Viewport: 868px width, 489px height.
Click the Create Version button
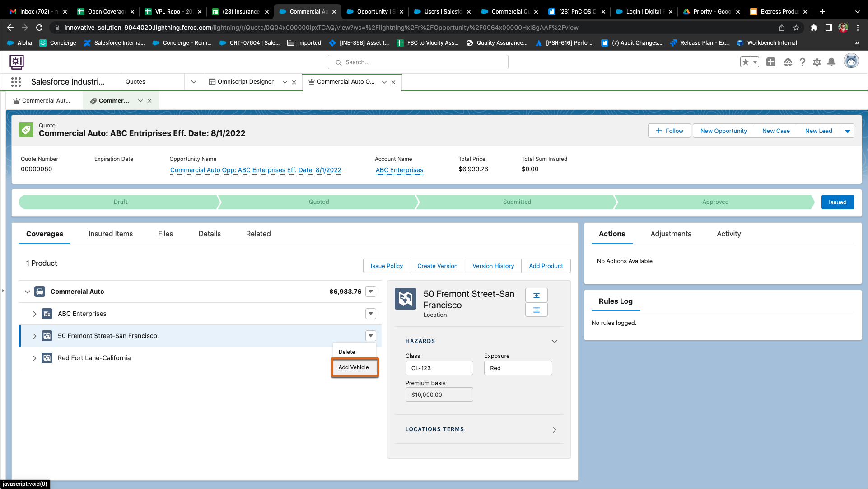point(438,266)
